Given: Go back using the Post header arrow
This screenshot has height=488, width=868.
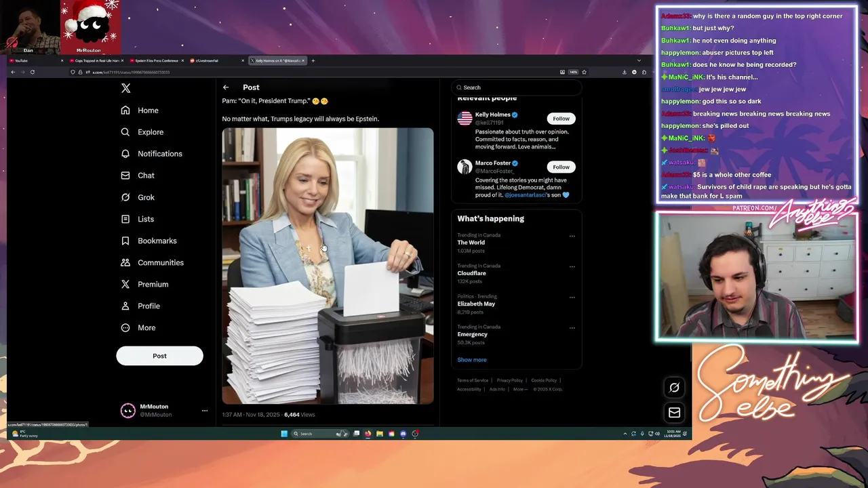Looking at the screenshot, I should click(226, 87).
